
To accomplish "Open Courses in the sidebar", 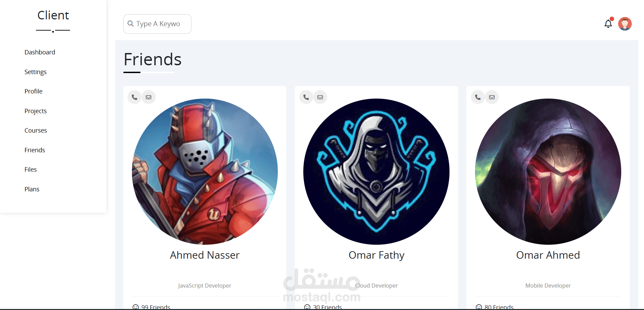I will [36, 130].
